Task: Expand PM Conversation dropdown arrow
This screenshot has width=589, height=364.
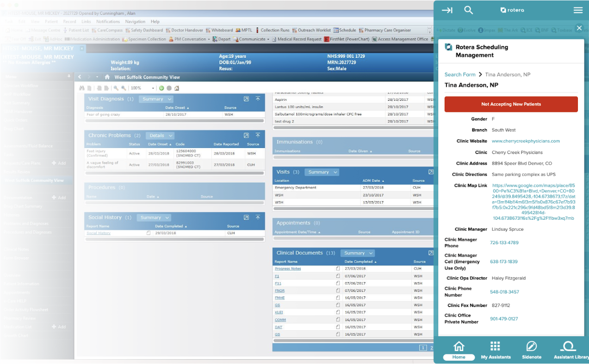Action: tap(209, 39)
